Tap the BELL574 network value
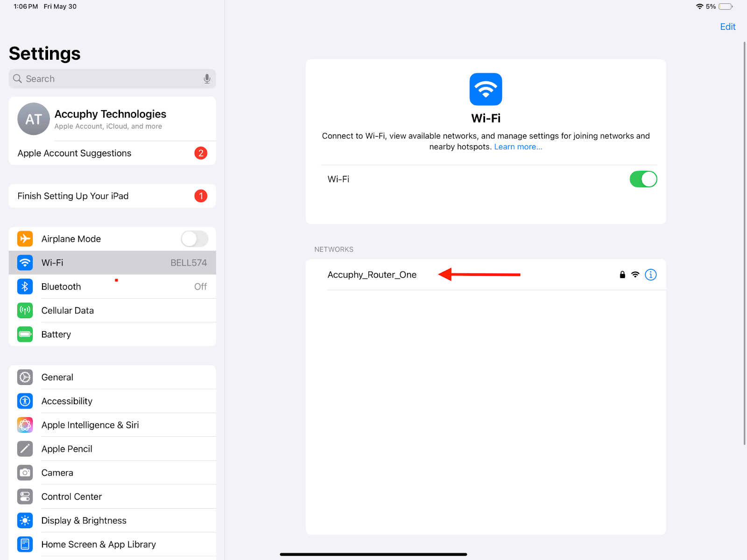Viewport: 747px width, 560px height. pyautogui.click(x=189, y=263)
